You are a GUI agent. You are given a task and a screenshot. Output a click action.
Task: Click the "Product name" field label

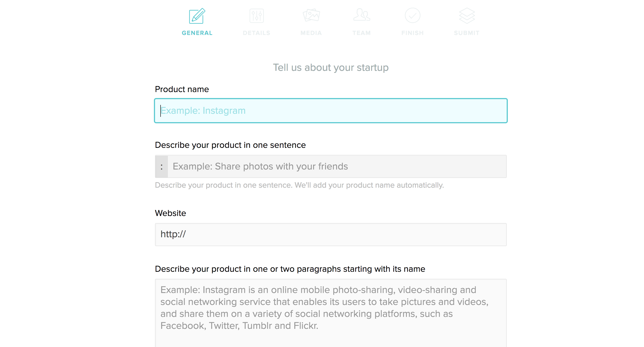pos(182,89)
